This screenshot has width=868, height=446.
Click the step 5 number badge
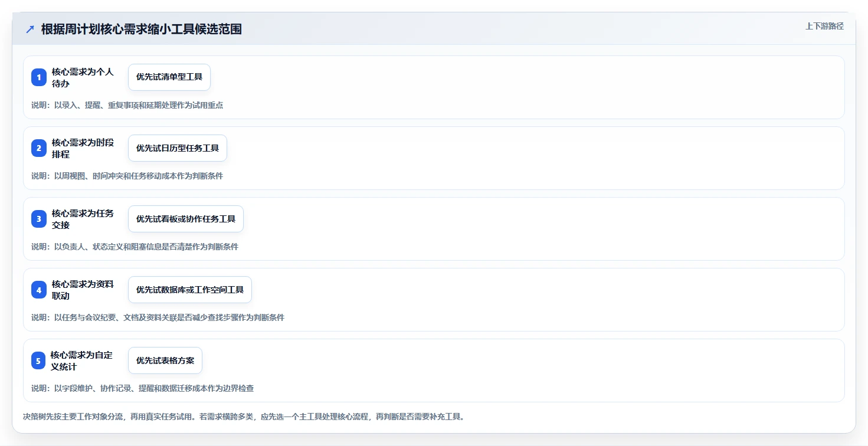click(x=38, y=360)
